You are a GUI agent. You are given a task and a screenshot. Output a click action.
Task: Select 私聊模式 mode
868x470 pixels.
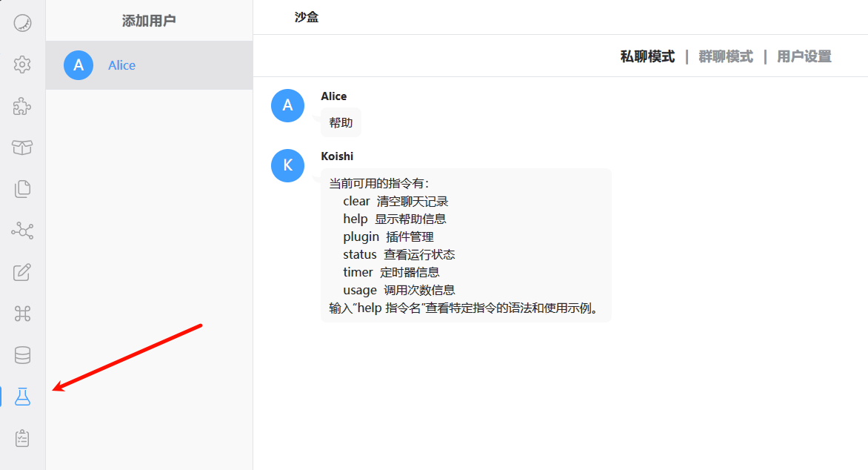coord(647,56)
